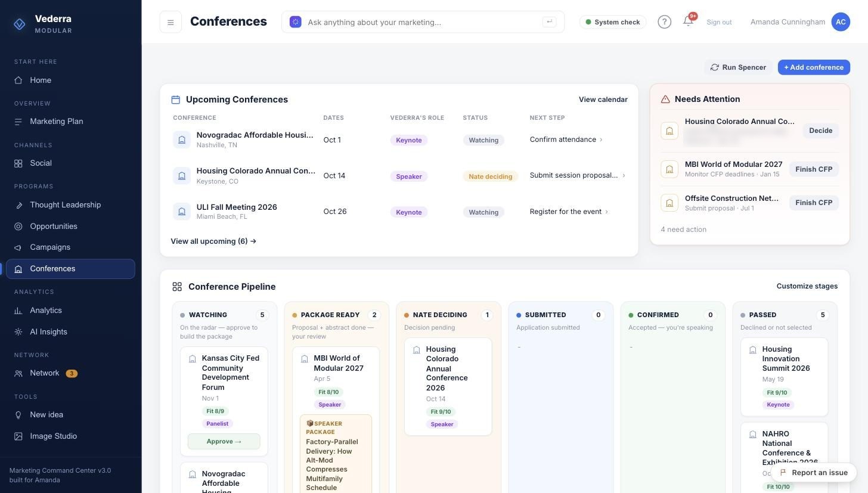Click the Upcoming Conferences calendar icon
Screen dimensions: 868x493
[x=176, y=100]
